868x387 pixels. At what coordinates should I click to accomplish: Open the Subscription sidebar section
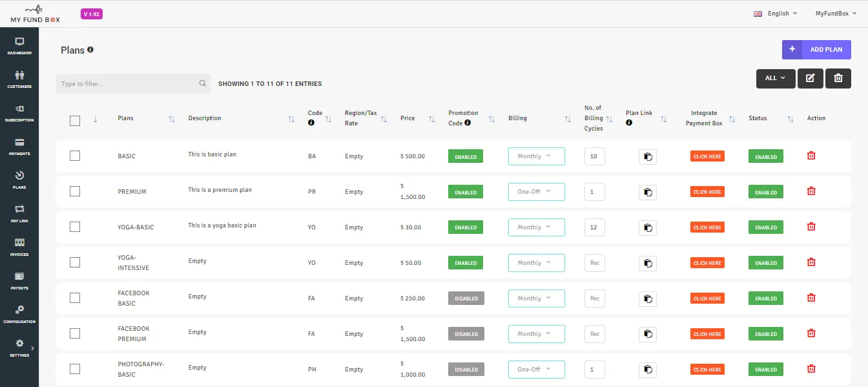19,112
